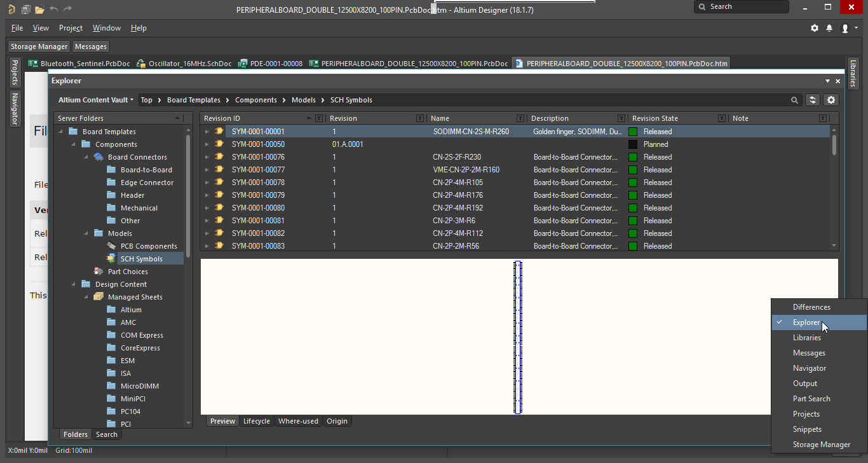This screenshot has width=868, height=463.
Task: Choose Part Search in popup menu
Action: 819,399
